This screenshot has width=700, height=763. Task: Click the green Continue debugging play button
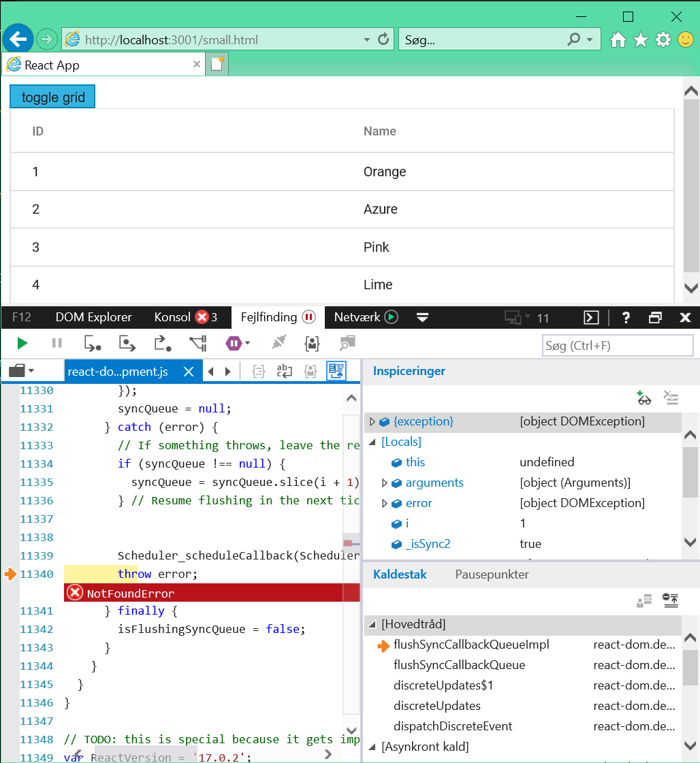22,344
